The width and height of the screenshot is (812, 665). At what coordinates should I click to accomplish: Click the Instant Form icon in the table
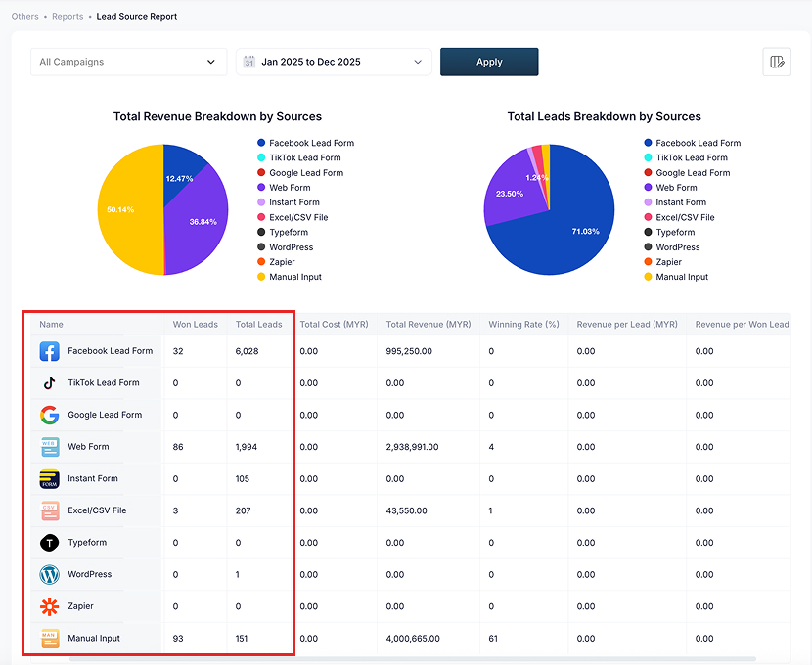point(49,478)
